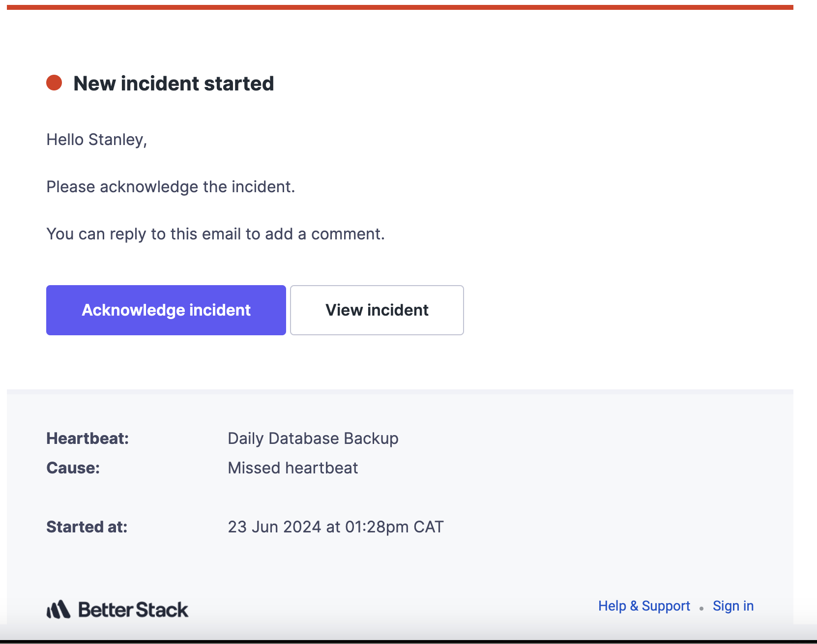The height and width of the screenshot is (644, 817).
Task: Click the Better Stack wordmark text
Action: pos(133,610)
